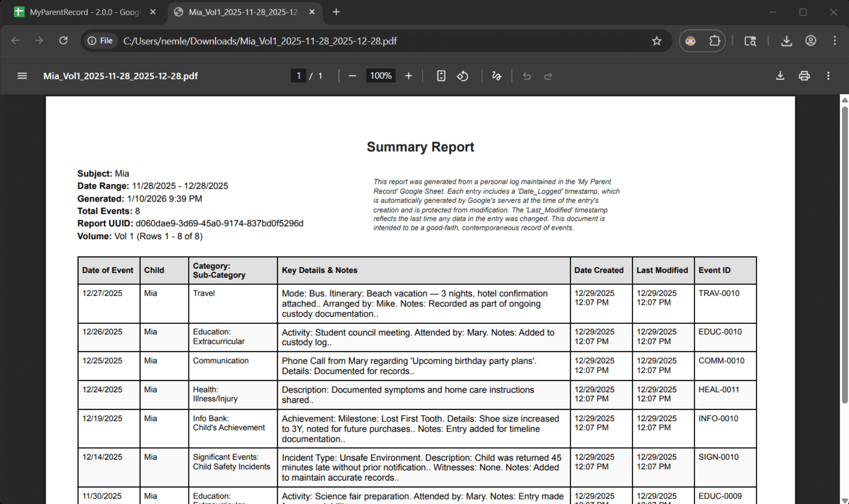
Task: Click the goggles-face extension icon
Action: pos(690,41)
